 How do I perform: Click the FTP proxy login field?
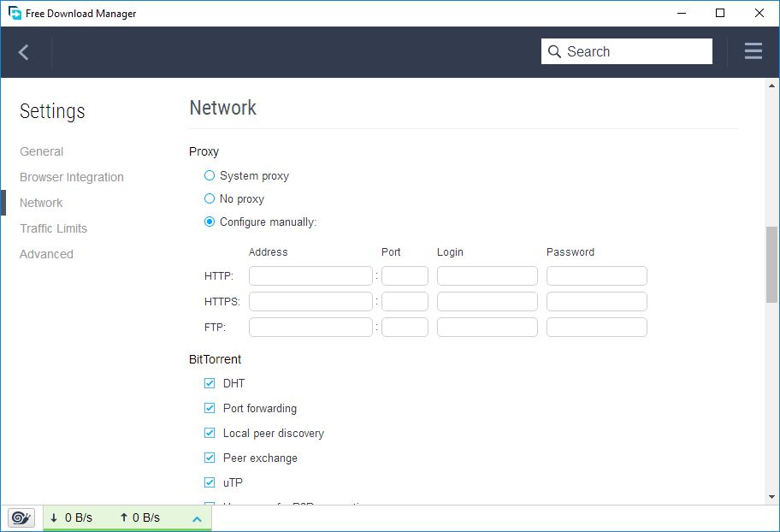(x=487, y=327)
